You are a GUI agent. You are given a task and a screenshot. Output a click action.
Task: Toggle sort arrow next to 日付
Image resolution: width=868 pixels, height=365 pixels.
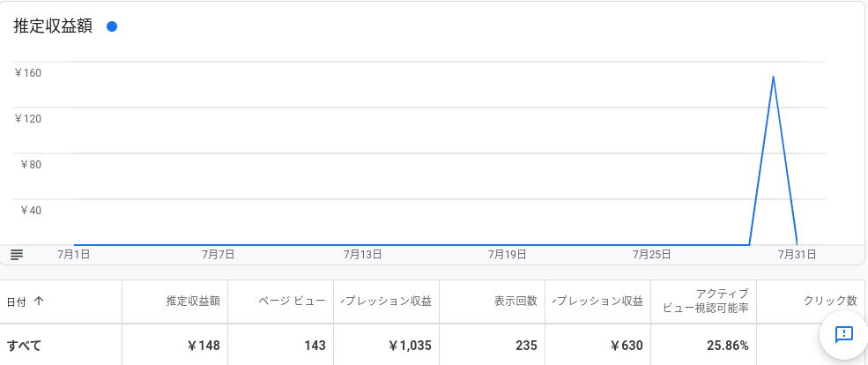38,302
